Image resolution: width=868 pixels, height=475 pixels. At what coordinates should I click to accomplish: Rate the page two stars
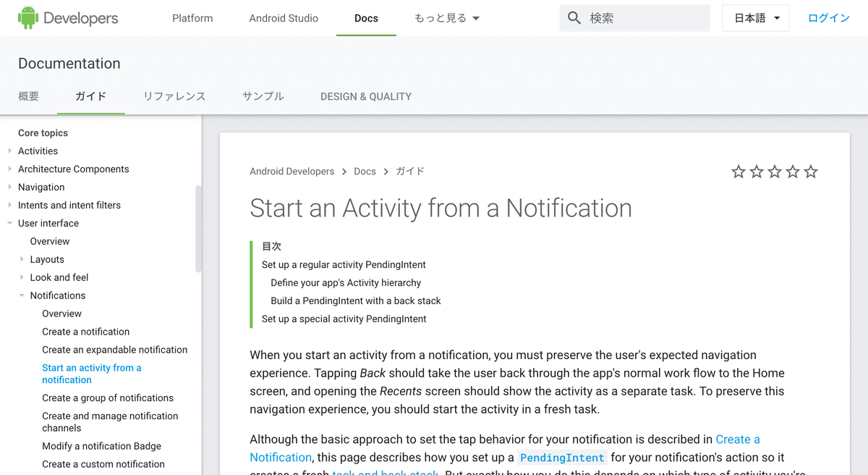click(x=757, y=172)
